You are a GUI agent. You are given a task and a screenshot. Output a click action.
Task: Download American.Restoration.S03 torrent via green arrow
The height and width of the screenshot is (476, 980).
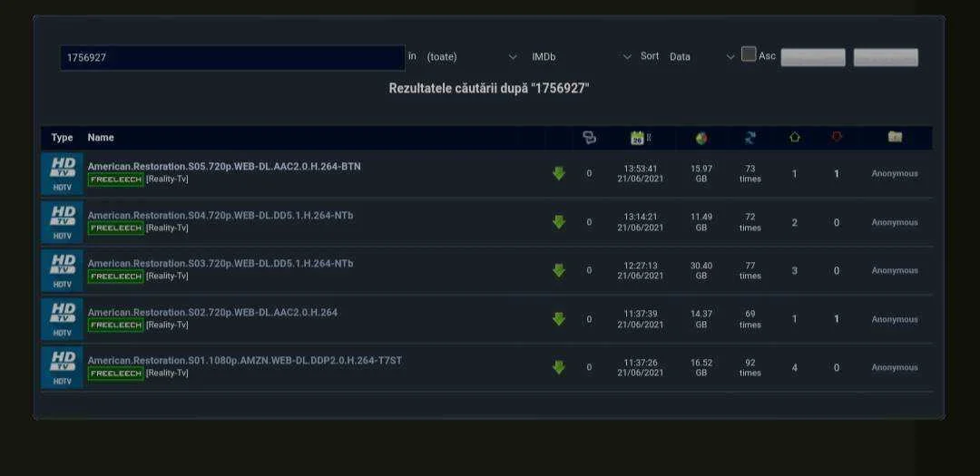pyautogui.click(x=559, y=270)
